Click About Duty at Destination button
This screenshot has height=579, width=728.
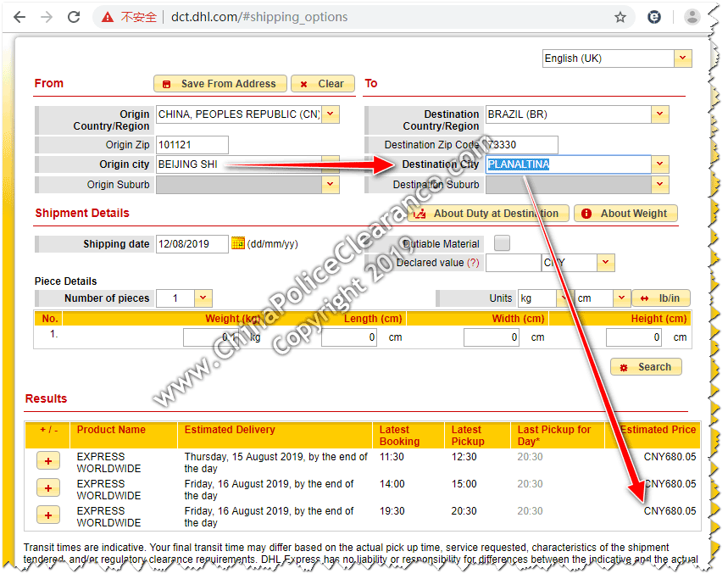pos(488,214)
